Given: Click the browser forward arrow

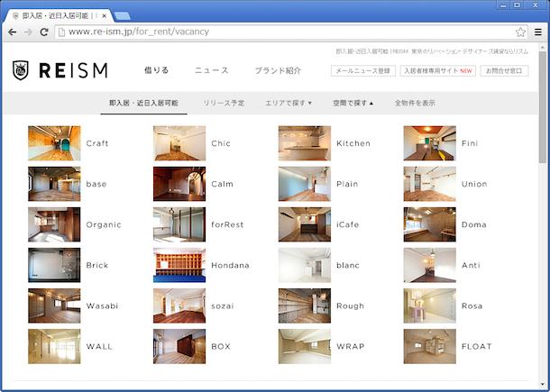Looking at the screenshot, I should point(28,32).
